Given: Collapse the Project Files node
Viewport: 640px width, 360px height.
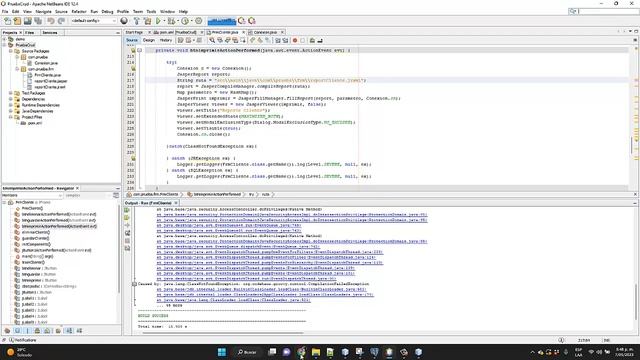Looking at the screenshot, I should click(11, 117).
